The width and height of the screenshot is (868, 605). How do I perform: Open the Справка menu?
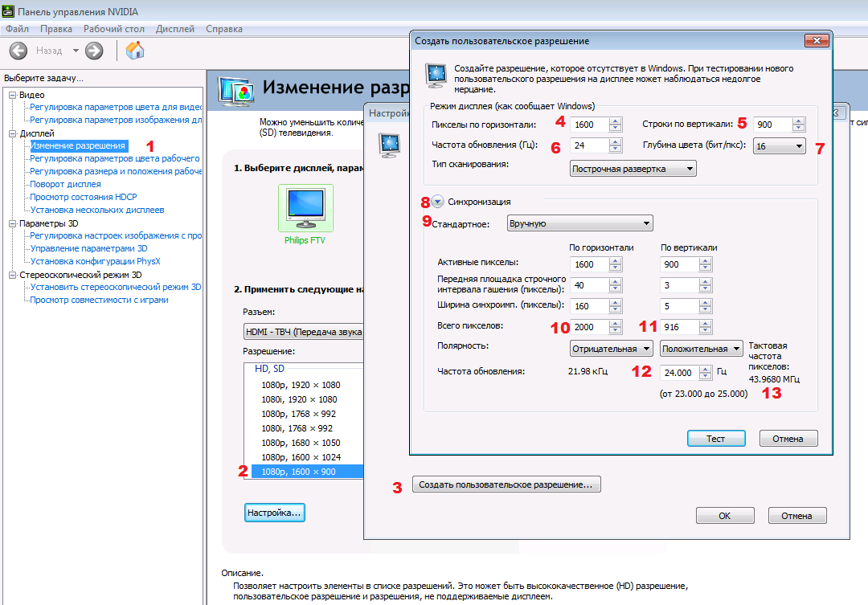pyautogui.click(x=223, y=29)
